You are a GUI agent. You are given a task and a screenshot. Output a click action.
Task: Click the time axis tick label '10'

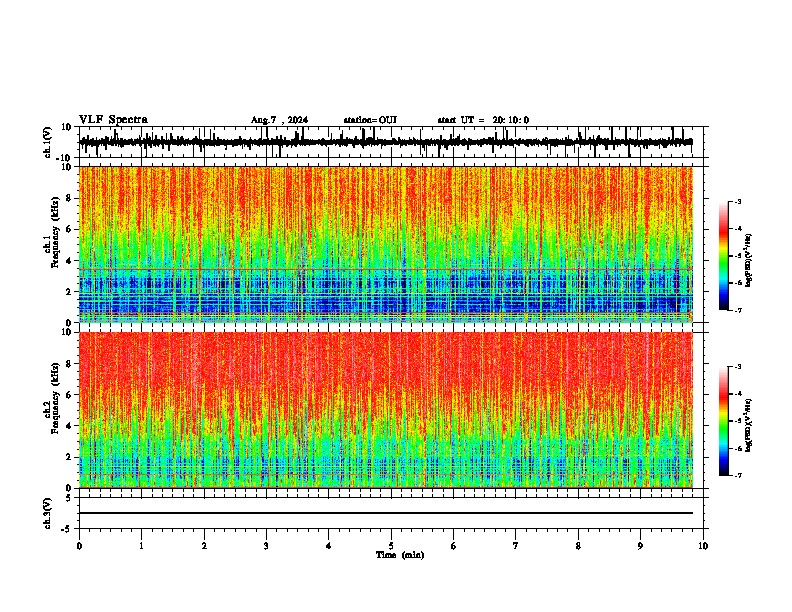pyautogui.click(x=703, y=546)
